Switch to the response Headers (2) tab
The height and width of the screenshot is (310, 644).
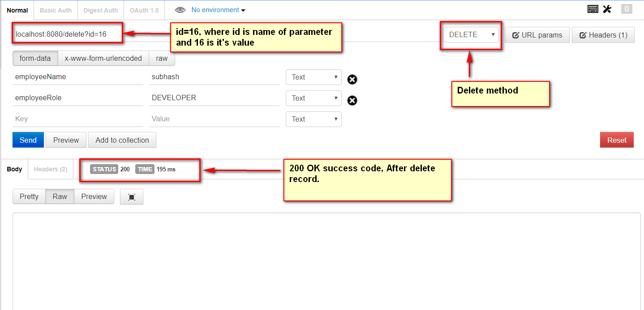click(50, 169)
